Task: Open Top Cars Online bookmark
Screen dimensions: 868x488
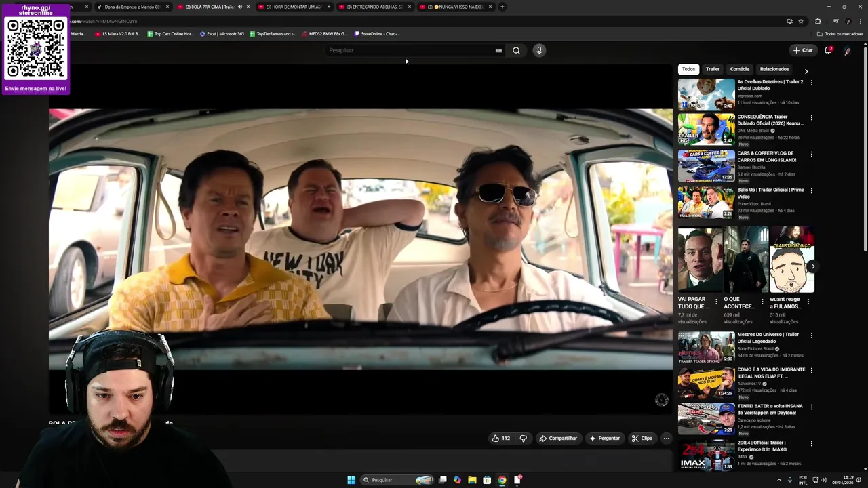Action: 170,34
